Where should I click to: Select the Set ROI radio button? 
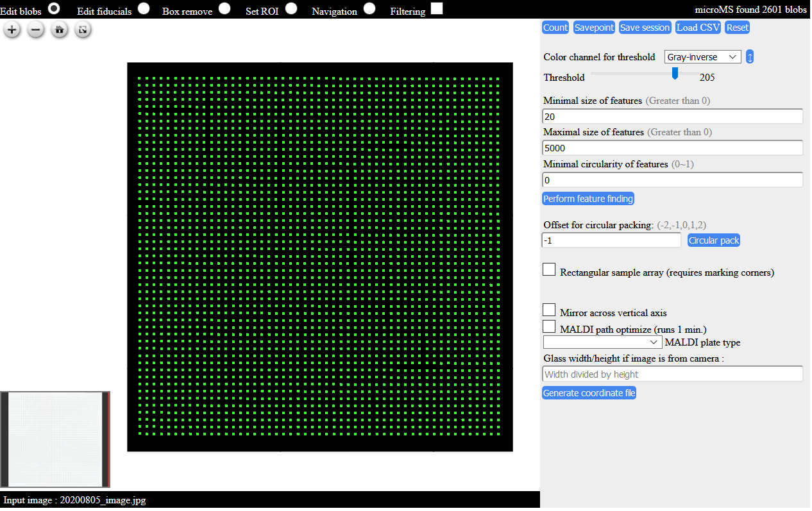click(x=291, y=8)
